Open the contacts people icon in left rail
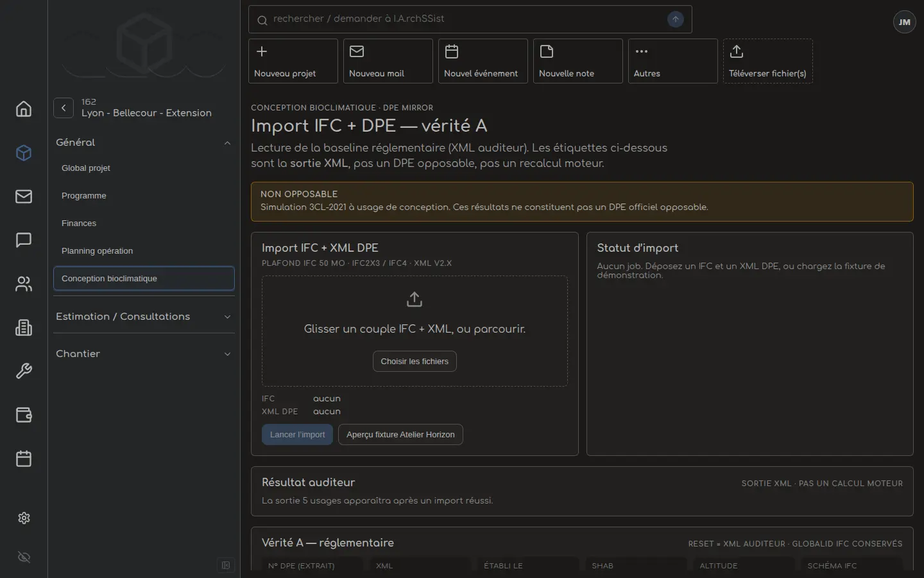The width and height of the screenshot is (924, 578). (24, 284)
